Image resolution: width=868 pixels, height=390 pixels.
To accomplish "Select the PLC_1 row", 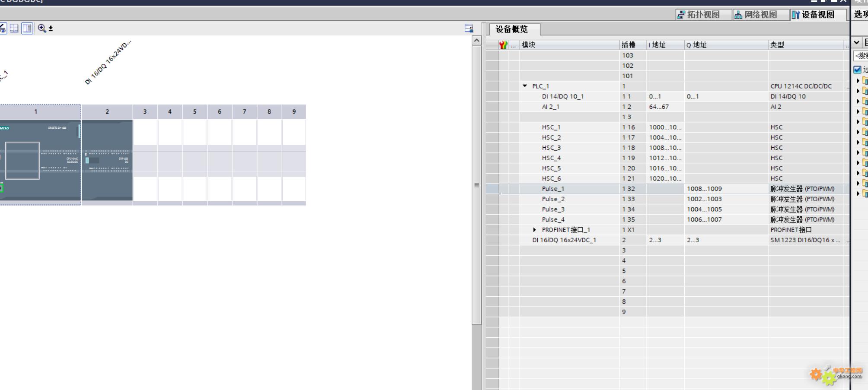I will (667, 86).
